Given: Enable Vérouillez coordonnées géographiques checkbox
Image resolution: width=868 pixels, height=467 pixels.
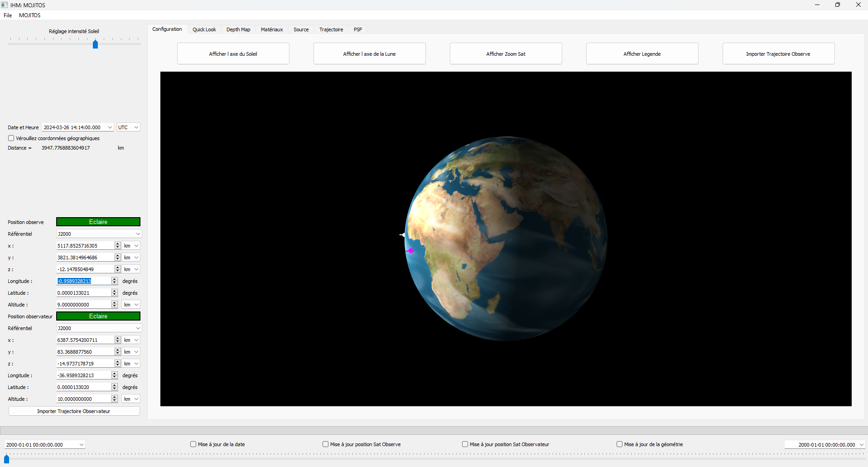Looking at the screenshot, I should coord(11,138).
